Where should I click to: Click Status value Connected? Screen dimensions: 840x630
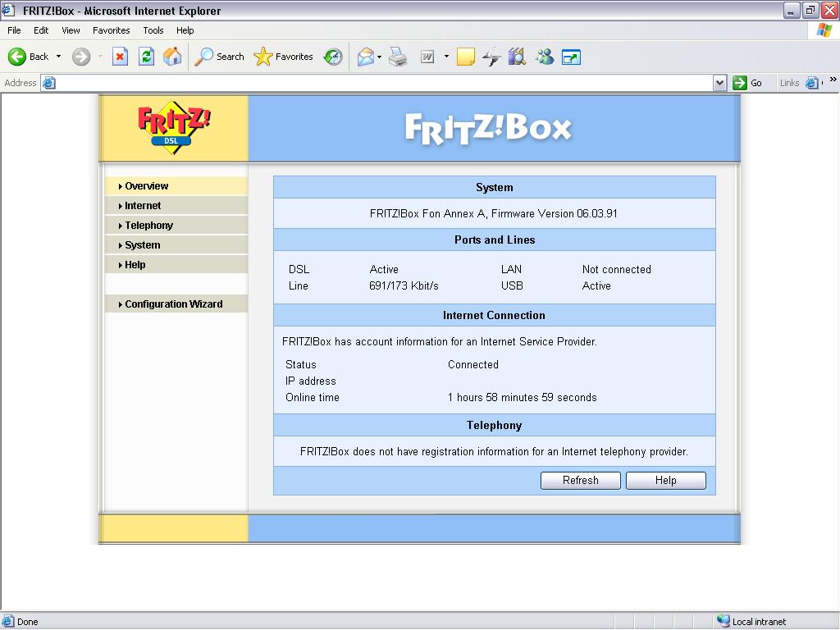pos(473,365)
